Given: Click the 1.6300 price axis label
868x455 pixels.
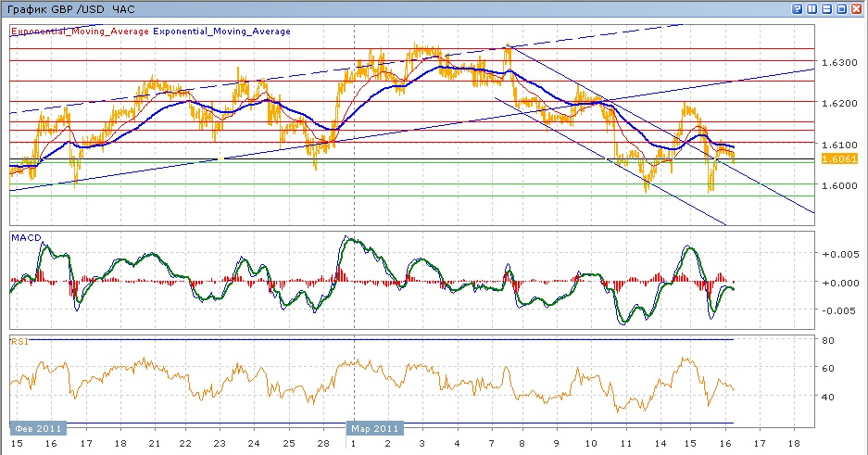Looking at the screenshot, I should click(840, 62).
